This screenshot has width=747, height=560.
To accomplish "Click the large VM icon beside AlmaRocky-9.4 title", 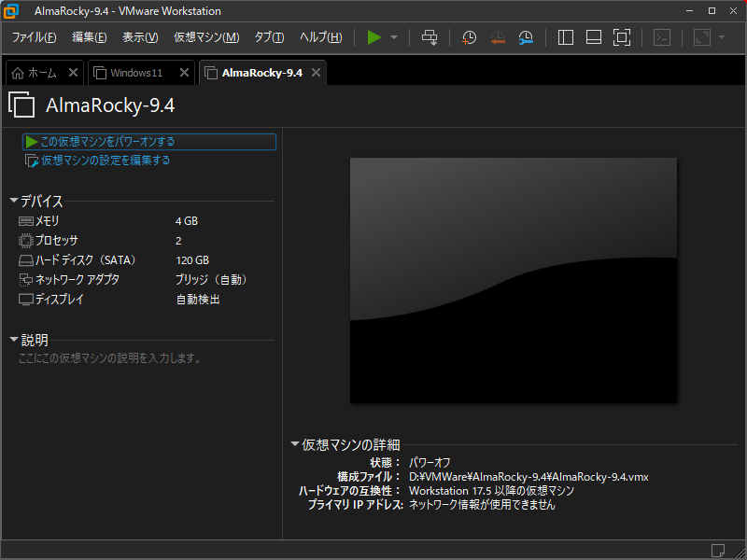I will [x=21, y=105].
